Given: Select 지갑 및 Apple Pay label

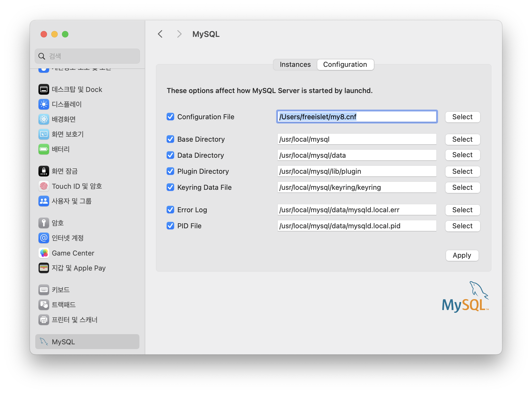Looking at the screenshot, I should pyautogui.click(x=79, y=268).
